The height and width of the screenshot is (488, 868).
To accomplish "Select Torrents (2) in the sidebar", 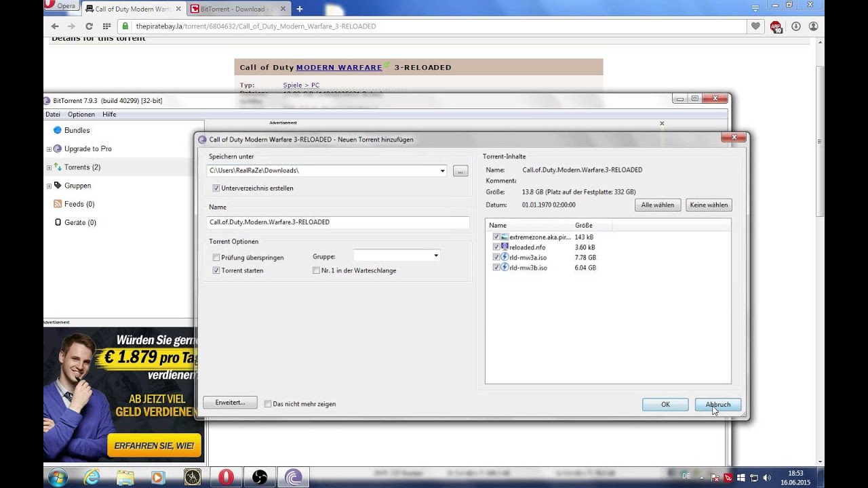I will pyautogui.click(x=82, y=167).
